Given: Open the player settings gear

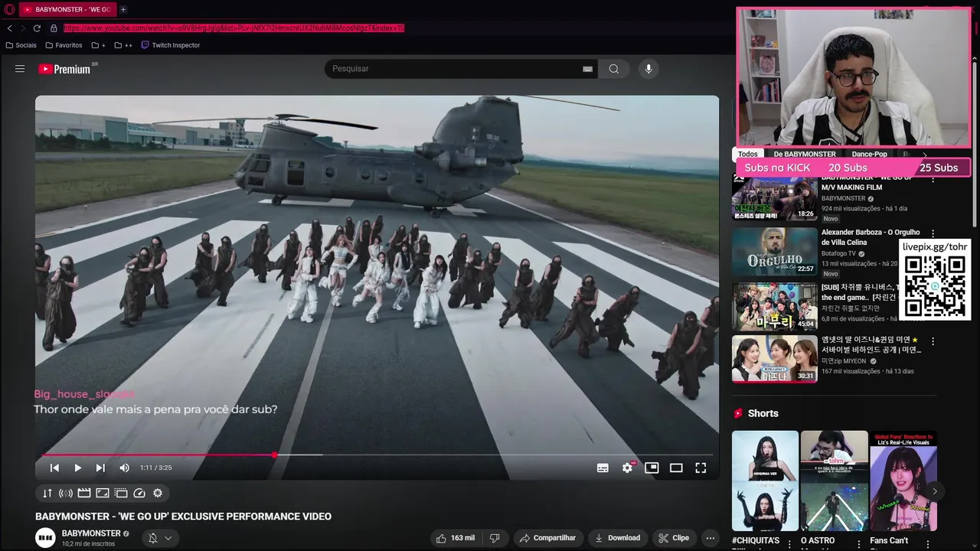Looking at the screenshot, I should (628, 468).
